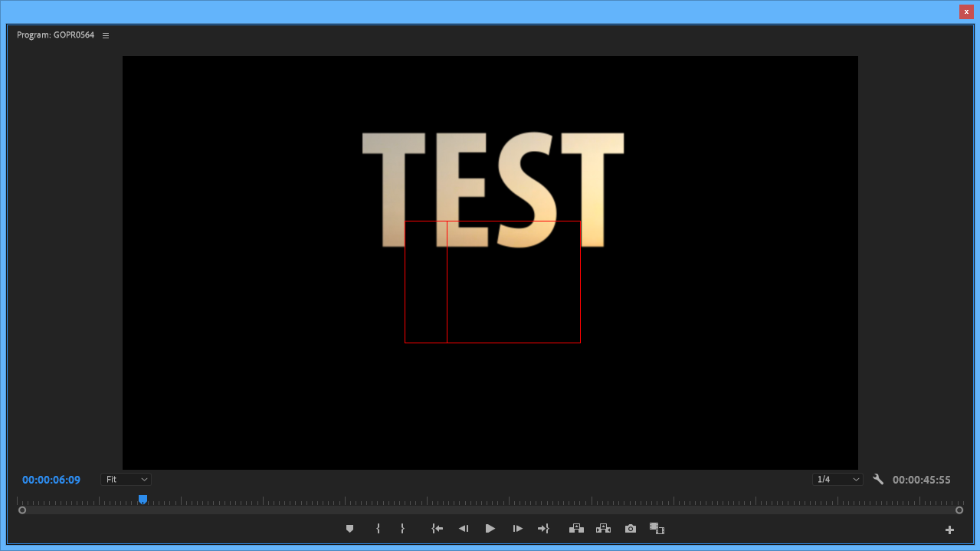
Task: Add a marker with the marker icon
Action: 350,529
